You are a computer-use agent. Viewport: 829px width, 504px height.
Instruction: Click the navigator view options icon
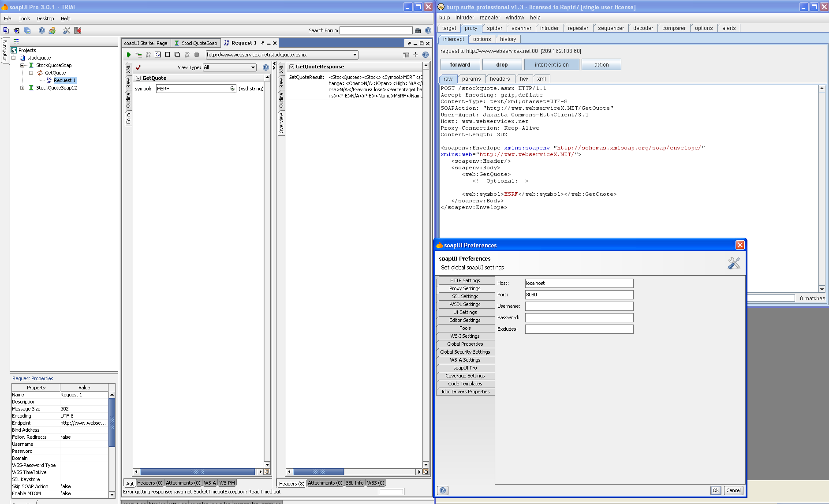(16, 41)
